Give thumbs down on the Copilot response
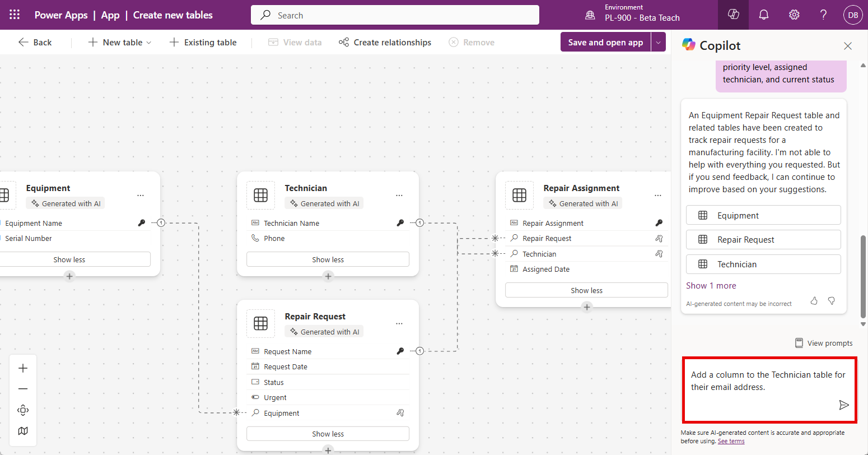Screen dimensions: 868x455 (832, 301)
